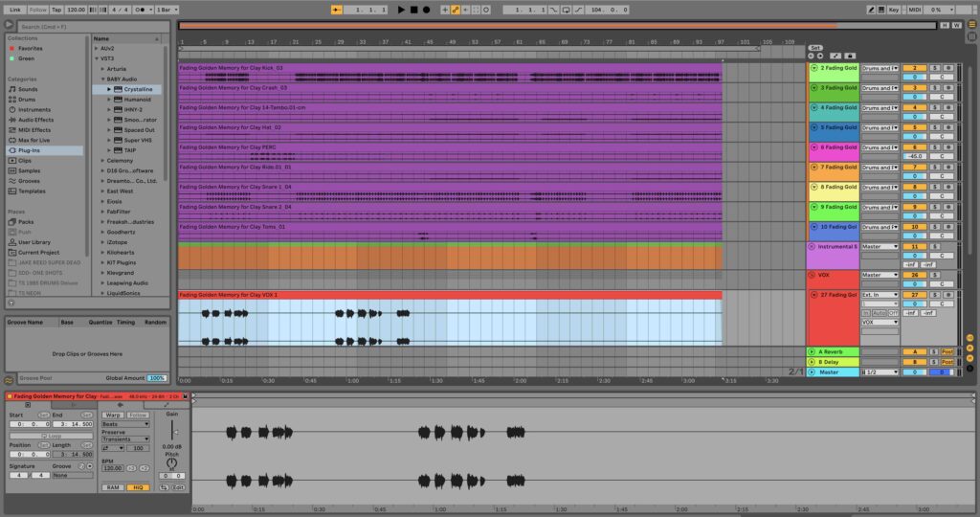Image resolution: width=980 pixels, height=517 pixels.
Task: Enable the Arrangement Record button
Action: click(426, 10)
